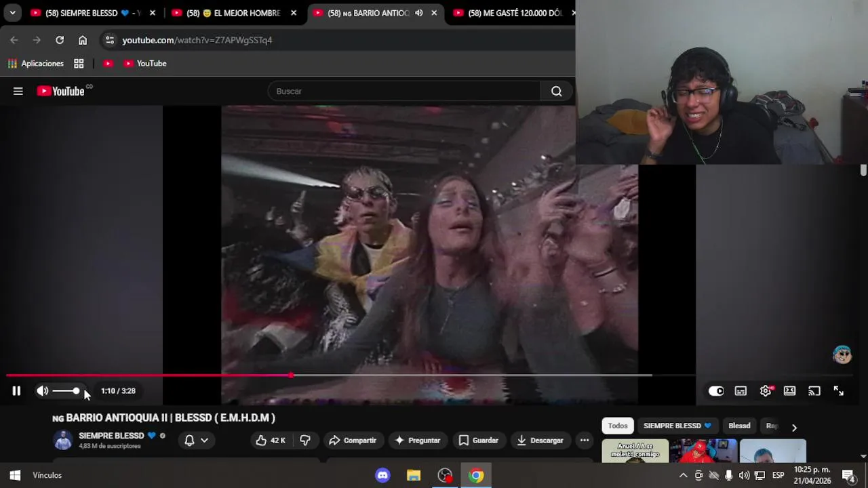The image size is (868, 488).
Task: Open Discord from taskbar
Action: [x=382, y=475]
